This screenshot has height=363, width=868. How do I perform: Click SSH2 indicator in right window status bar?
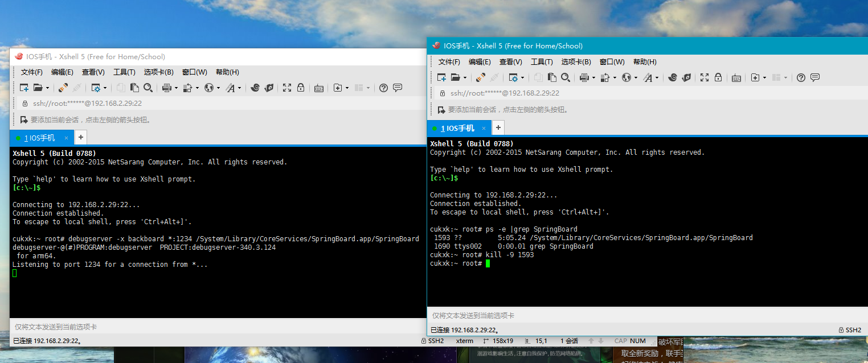[850, 330]
